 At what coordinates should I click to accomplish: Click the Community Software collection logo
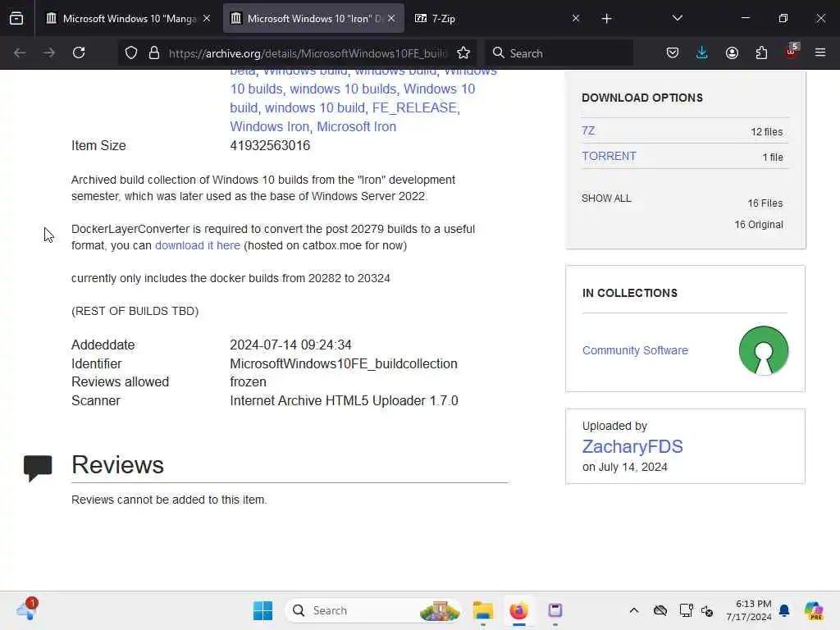click(x=764, y=350)
